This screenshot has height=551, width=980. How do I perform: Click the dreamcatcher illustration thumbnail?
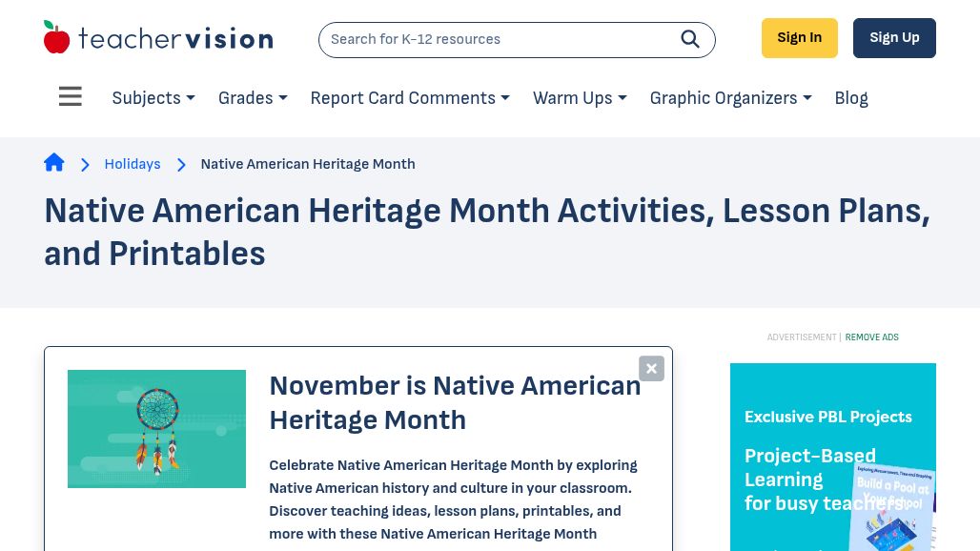tap(156, 429)
